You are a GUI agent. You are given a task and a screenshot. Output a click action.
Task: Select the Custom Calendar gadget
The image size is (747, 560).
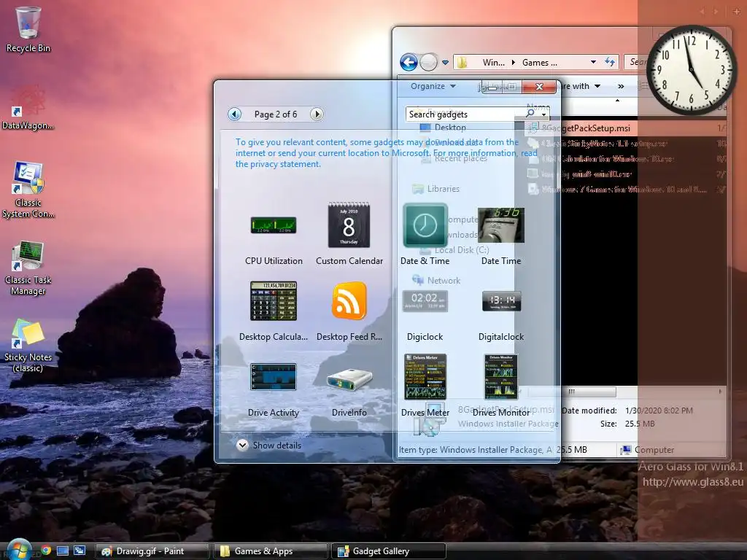click(x=349, y=225)
